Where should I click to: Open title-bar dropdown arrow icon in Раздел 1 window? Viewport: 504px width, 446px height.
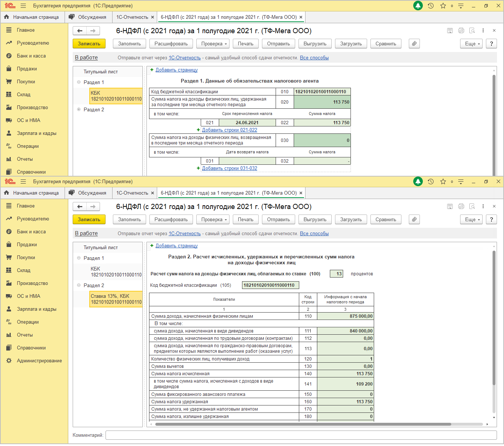coord(461,6)
